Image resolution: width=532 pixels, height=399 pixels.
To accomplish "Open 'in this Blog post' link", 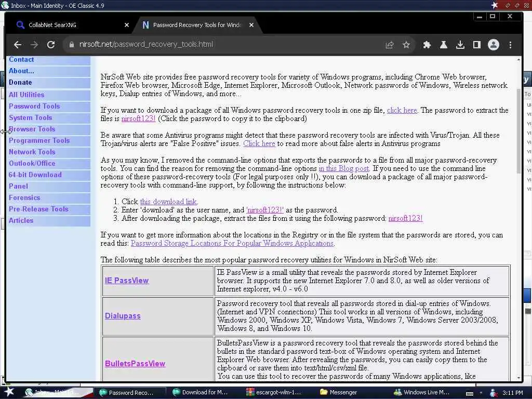I will (x=344, y=169).
